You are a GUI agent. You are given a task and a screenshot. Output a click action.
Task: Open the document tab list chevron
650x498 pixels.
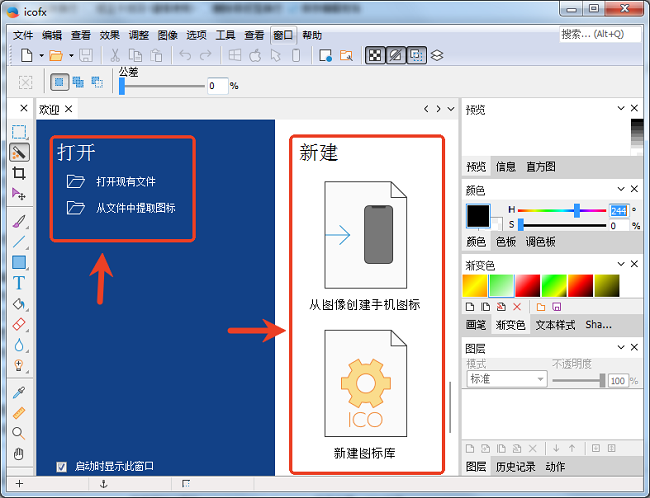coord(451,109)
